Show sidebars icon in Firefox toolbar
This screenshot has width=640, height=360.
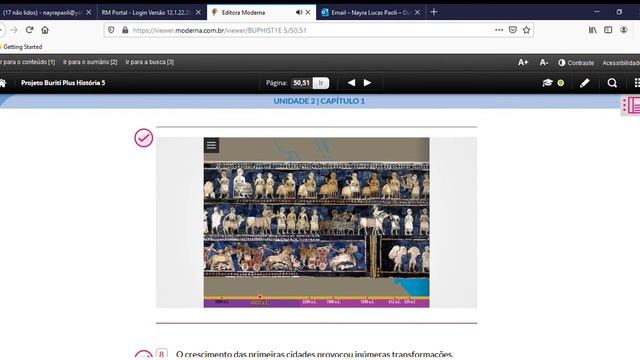608,30
